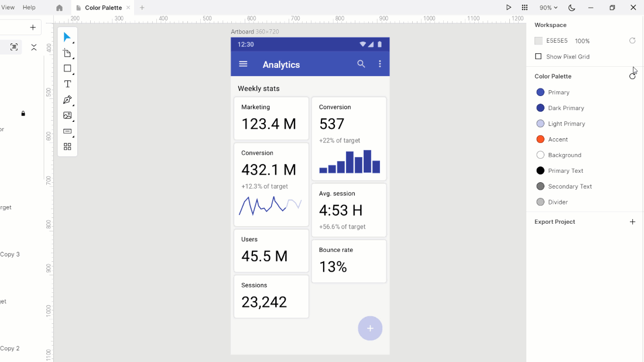The height and width of the screenshot is (362, 644).
Task: Click the layer lock icon
Action: (x=23, y=114)
